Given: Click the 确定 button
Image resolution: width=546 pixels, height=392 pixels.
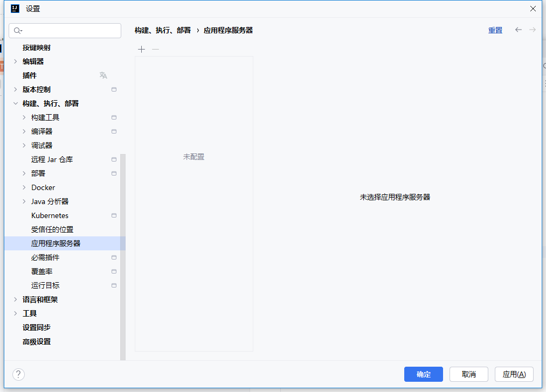Looking at the screenshot, I should pos(423,374).
